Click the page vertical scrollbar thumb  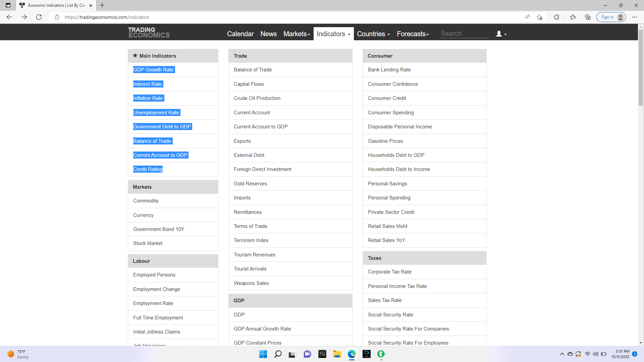coord(641,67)
